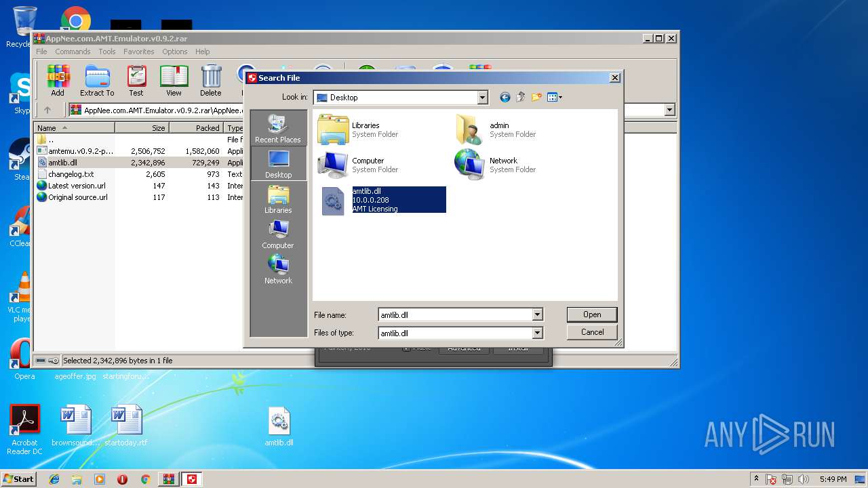Open Windows Explorer from taskbar
This screenshot has height=488, width=868.
point(77,479)
